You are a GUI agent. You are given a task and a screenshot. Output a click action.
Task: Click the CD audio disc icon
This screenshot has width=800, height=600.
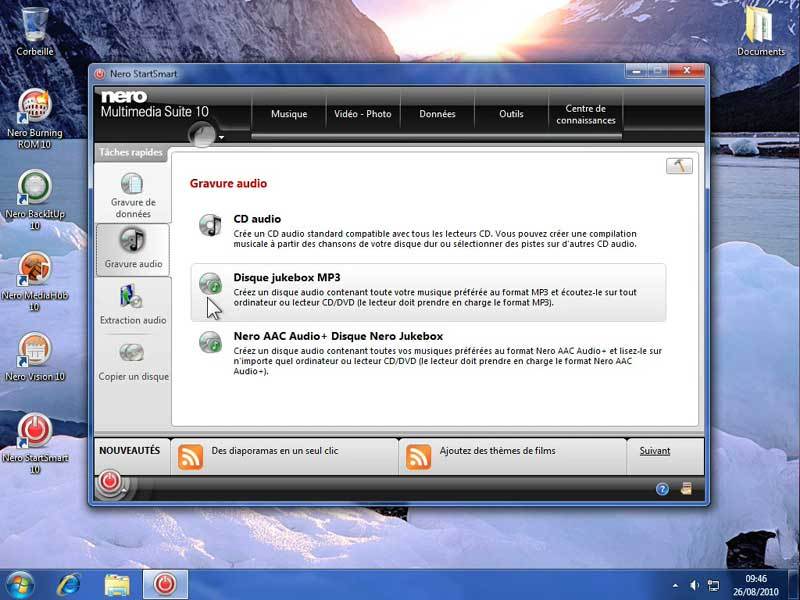[x=210, y=225]
